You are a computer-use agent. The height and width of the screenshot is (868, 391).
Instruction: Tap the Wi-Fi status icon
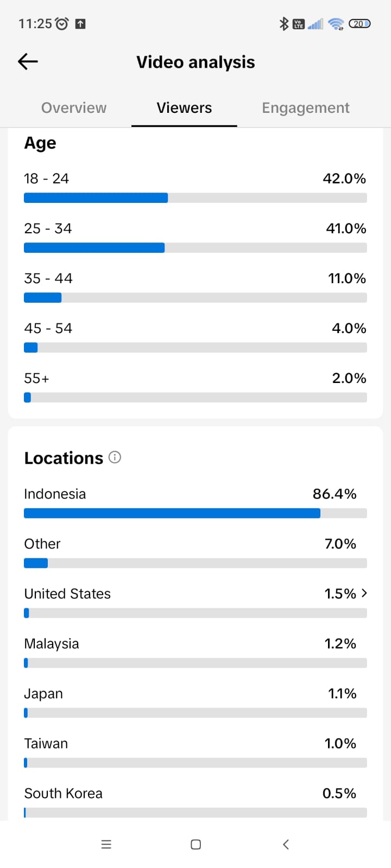pyautogui.click(x=336, y=24)
